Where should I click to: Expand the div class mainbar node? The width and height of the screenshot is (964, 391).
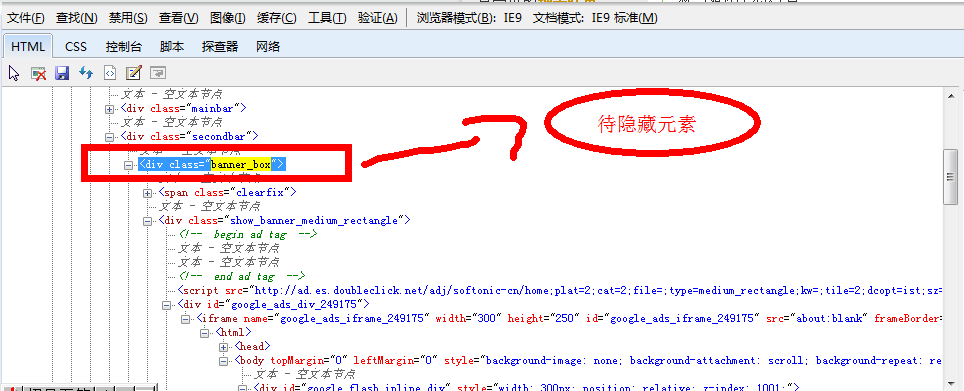[x=109, y=109]
